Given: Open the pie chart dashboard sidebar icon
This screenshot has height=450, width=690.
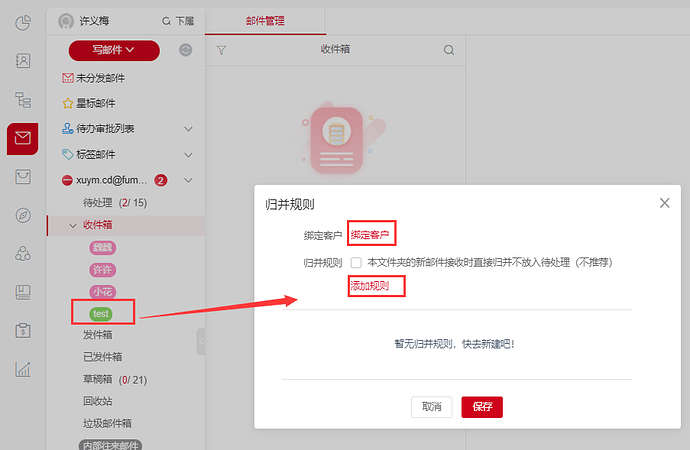Looking at the screenshot, I should [22, 23].
